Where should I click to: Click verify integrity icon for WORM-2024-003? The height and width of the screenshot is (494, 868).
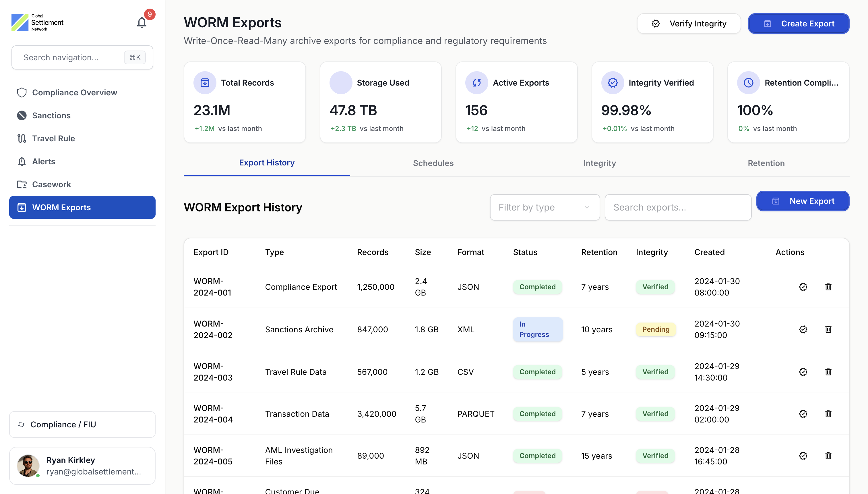[x=803, y=372]
